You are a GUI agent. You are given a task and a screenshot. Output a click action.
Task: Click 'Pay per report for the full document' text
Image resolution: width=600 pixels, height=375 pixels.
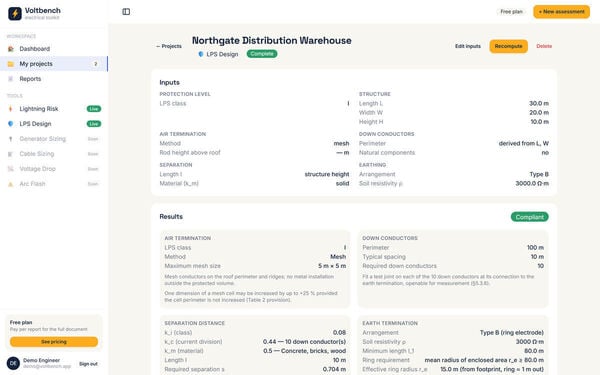(x=49, y=329)
